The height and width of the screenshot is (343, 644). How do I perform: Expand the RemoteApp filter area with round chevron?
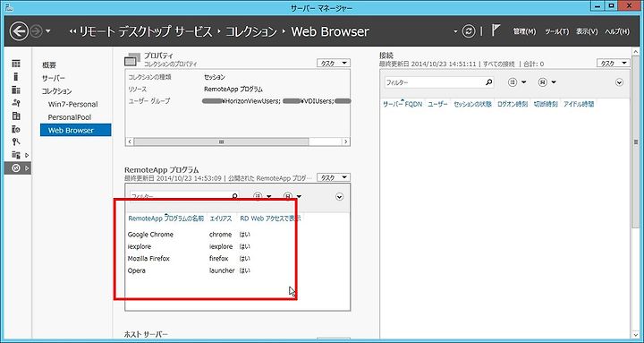click(339, 197)
